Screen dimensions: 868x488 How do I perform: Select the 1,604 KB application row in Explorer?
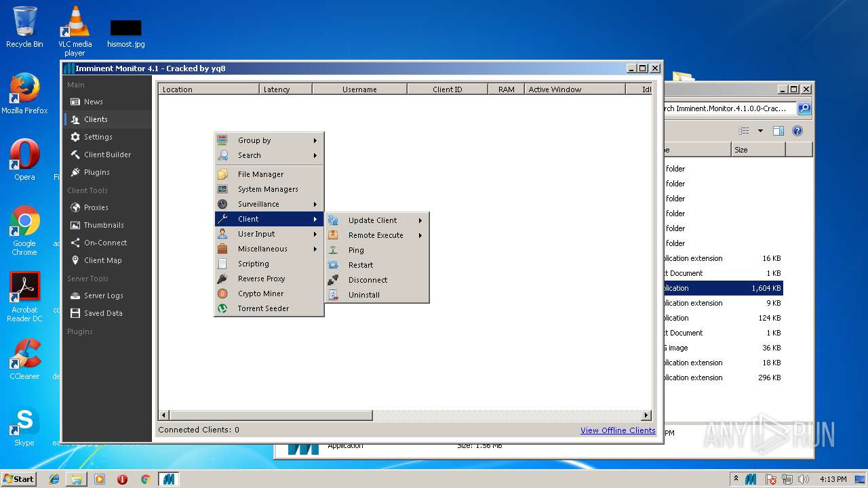pyautogui.click(x=724, y=288)
